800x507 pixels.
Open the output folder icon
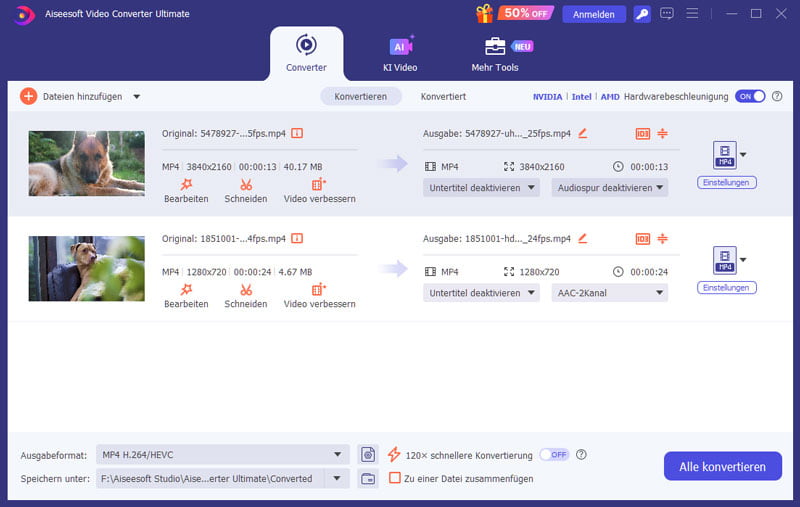click(368, 479)
